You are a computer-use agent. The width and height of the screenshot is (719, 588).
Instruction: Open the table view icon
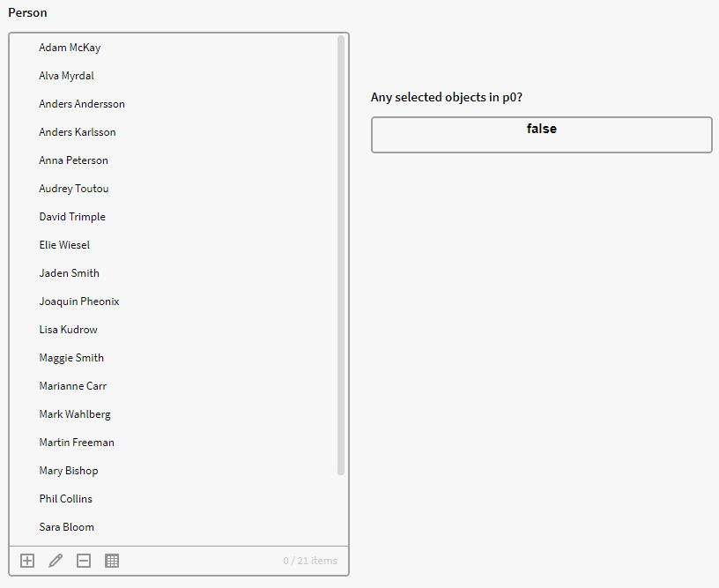tap(112, 561)
